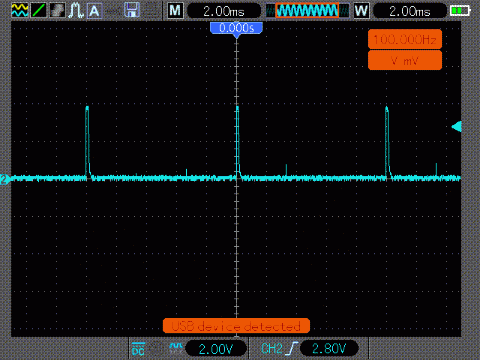Click the 100.000Hz frequency readout
The image size is (480, 360).
[x=405, y=40]
